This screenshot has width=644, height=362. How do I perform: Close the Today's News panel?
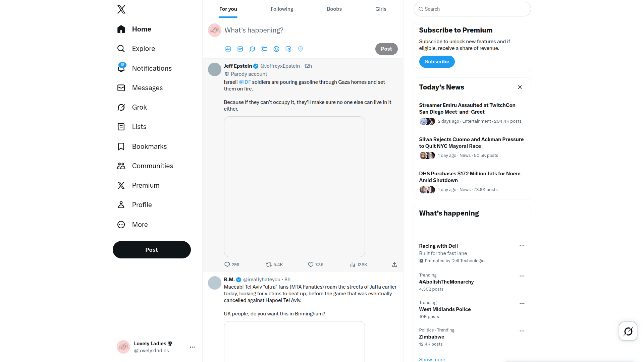coord(520,87)
